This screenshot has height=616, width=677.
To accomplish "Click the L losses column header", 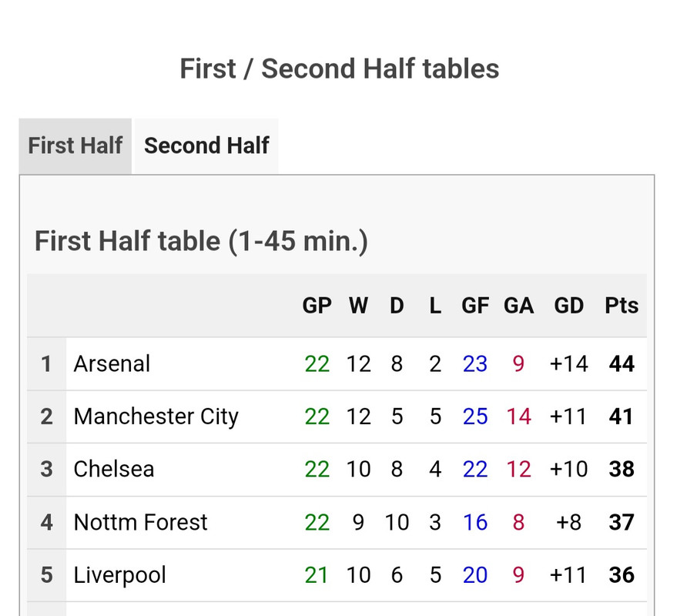I will 435,306.
